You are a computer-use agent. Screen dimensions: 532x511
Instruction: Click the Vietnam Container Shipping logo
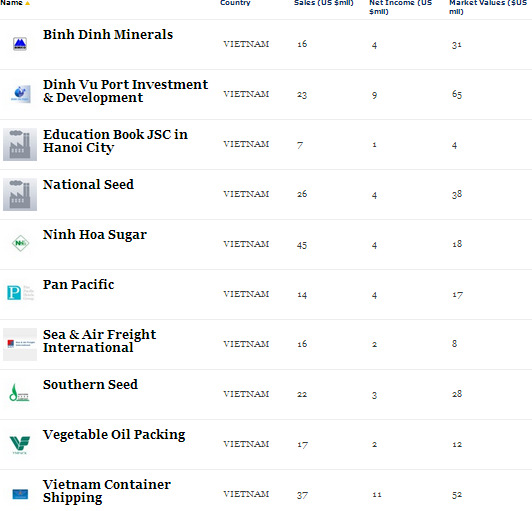click(x=20, y=494)
